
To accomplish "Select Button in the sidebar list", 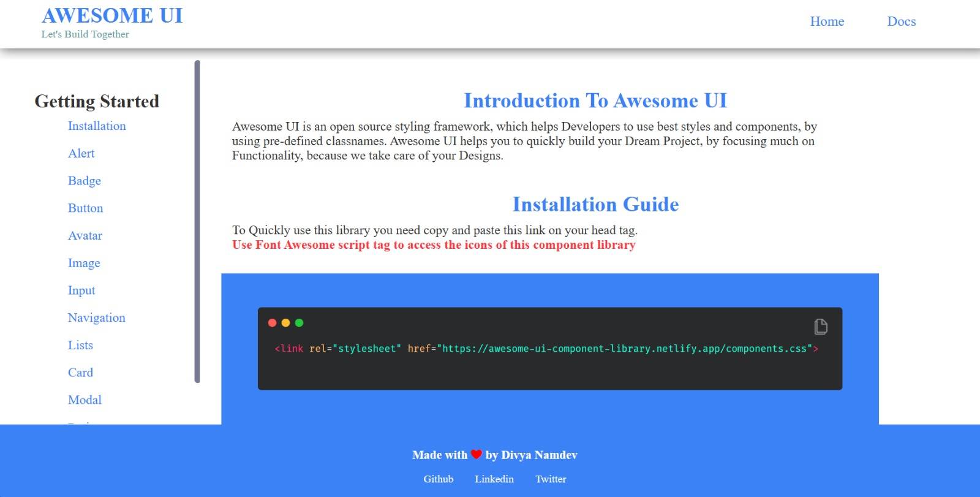I will coord(85,208).
